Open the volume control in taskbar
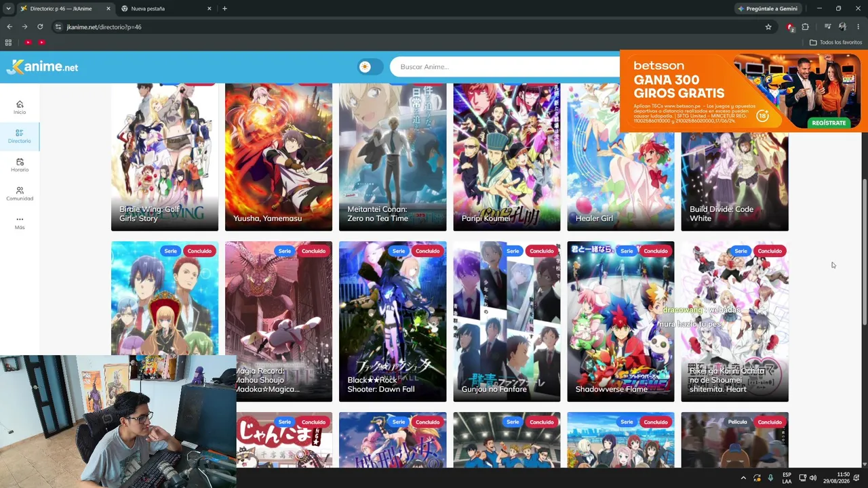868x488 pixels. click(813, 478)
